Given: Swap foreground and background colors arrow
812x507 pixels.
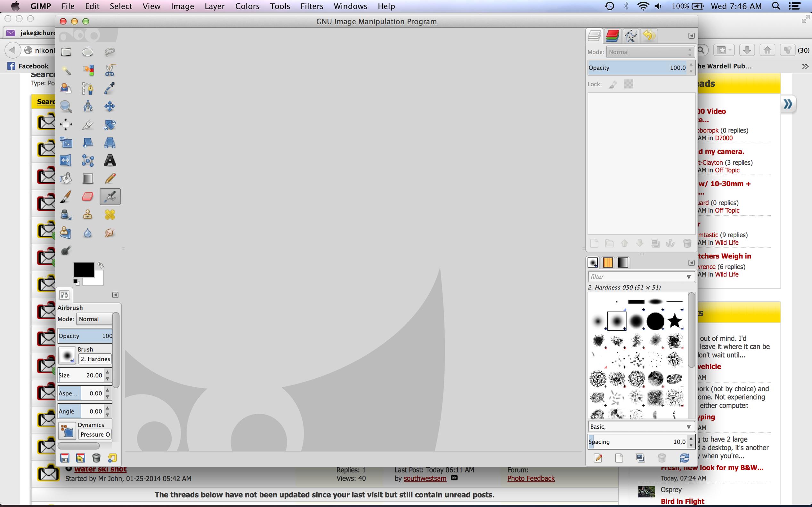Looking at the screenshot, I should point(100,265).
